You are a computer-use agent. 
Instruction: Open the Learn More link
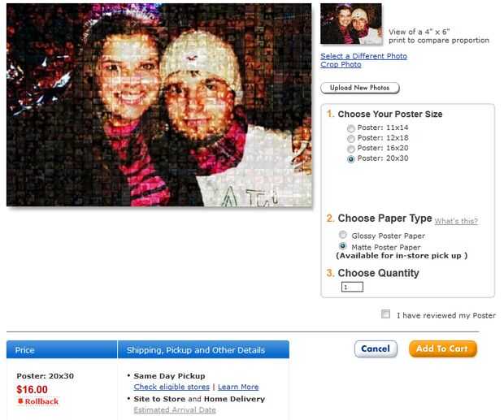(x=238, y=387)
